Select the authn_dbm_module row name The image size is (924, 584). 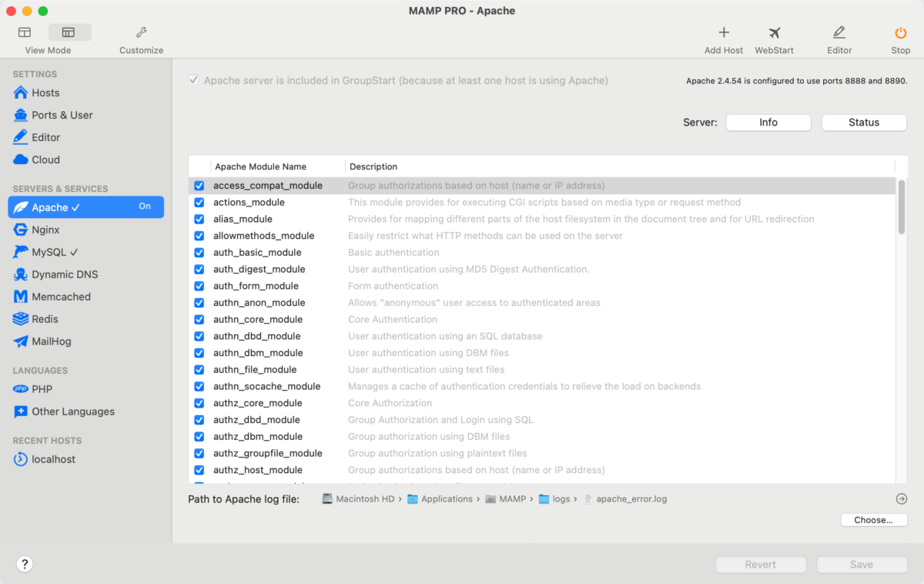[258, 353]
